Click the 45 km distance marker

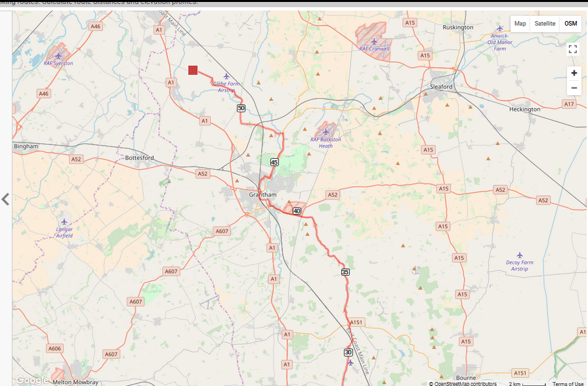[x=274, y=162]
